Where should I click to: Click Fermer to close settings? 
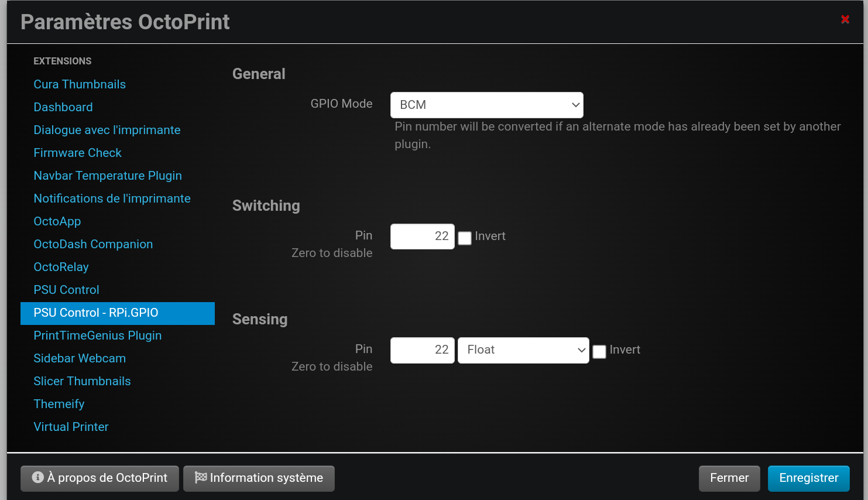click(729, 478)
